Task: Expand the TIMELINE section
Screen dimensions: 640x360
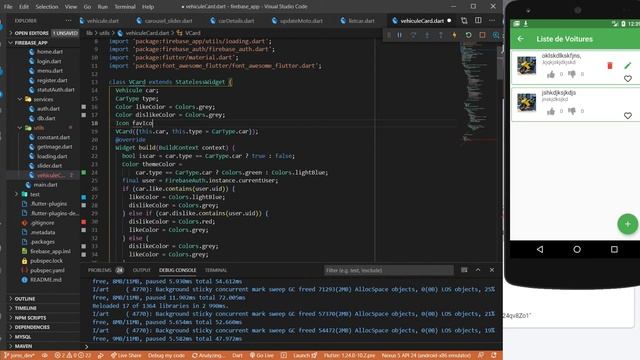Action: click(x=43, y=308)
